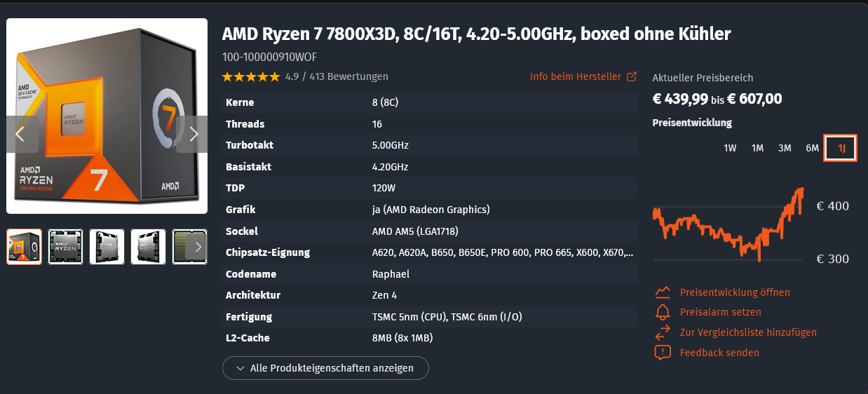868x394 pixels.
Task: Switch price history to 6M
Action: tap(812, 148)
